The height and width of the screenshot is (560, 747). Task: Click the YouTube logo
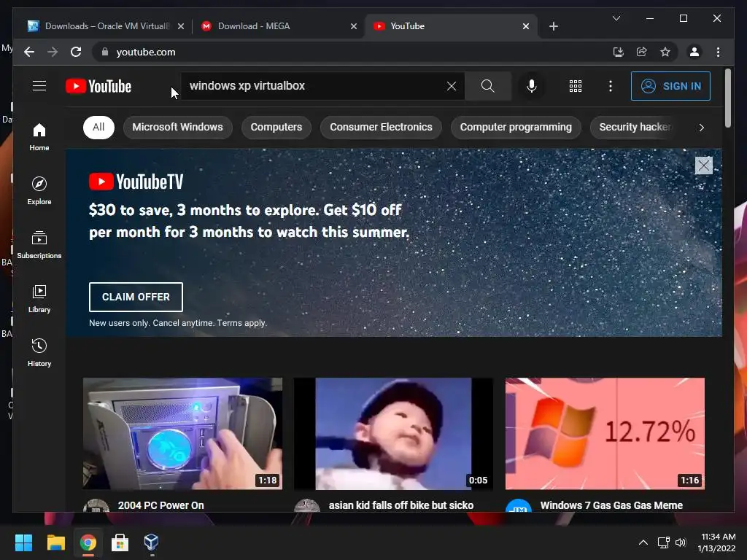click(x=98, y=86)
